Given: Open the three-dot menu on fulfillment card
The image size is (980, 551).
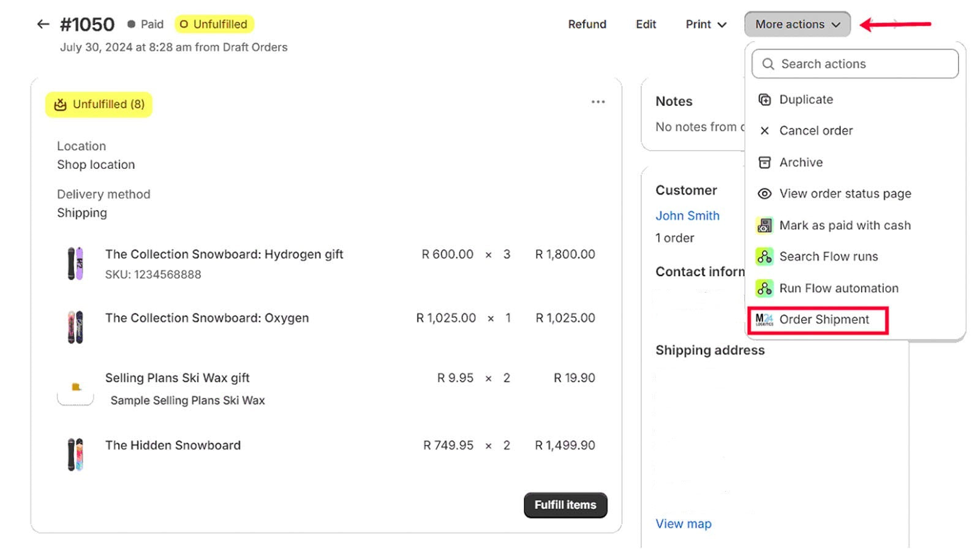Looking at the screenshot, I should 598,102.
